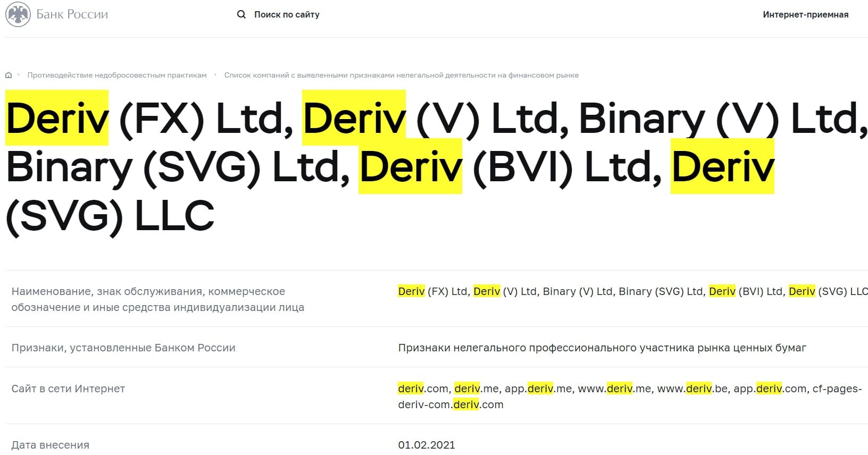Open breadcrumb Список компаний с выявленными признаками

click(402, 75)
